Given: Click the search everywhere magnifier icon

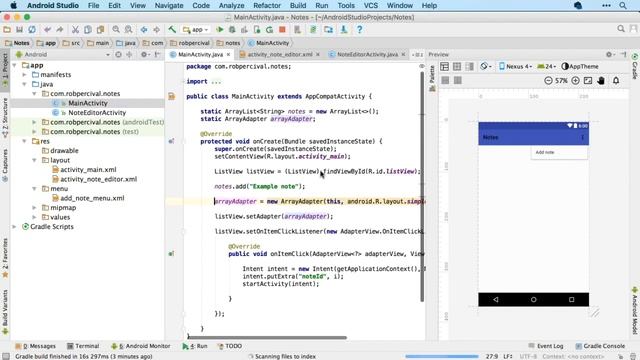Looking at the screenshot, I should [621, 29].
